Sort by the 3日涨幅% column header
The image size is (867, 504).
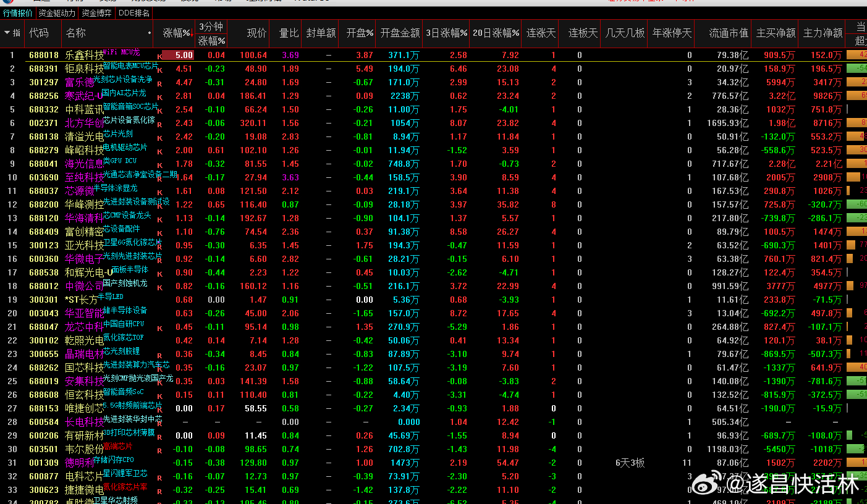point(446,33)
